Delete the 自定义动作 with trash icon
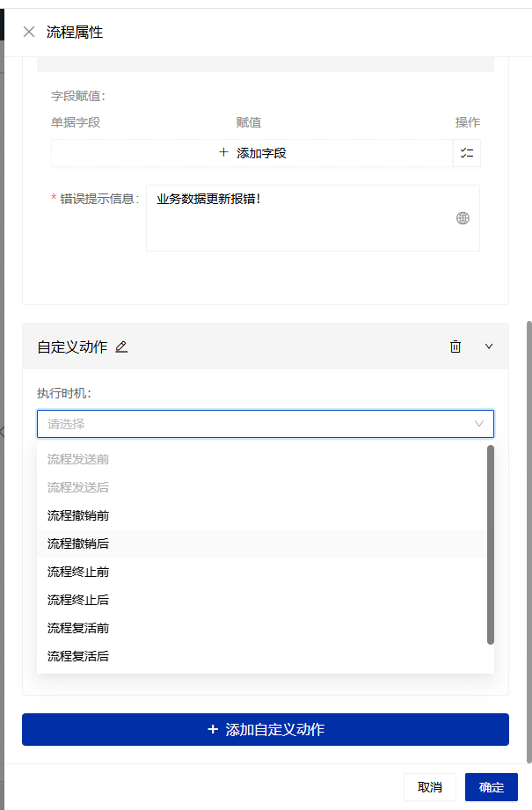This screenshot has width=532, height=810. pyautogui.click(x=455, y=347)
